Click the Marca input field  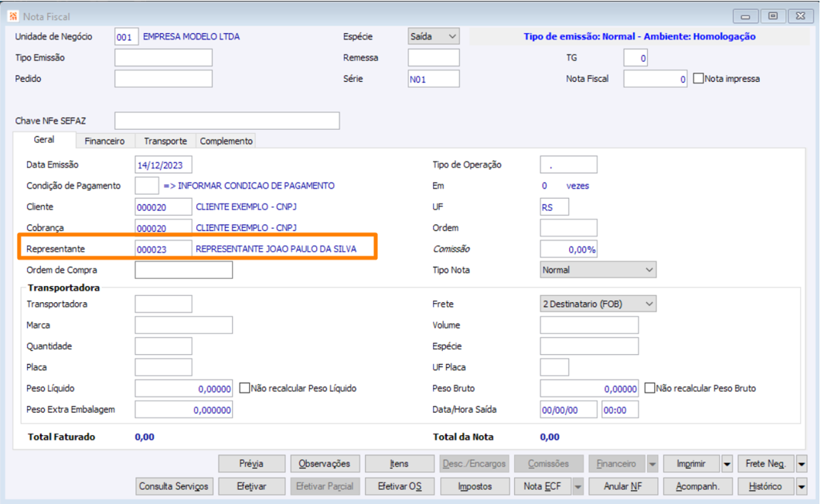click(x=184, y=325)
